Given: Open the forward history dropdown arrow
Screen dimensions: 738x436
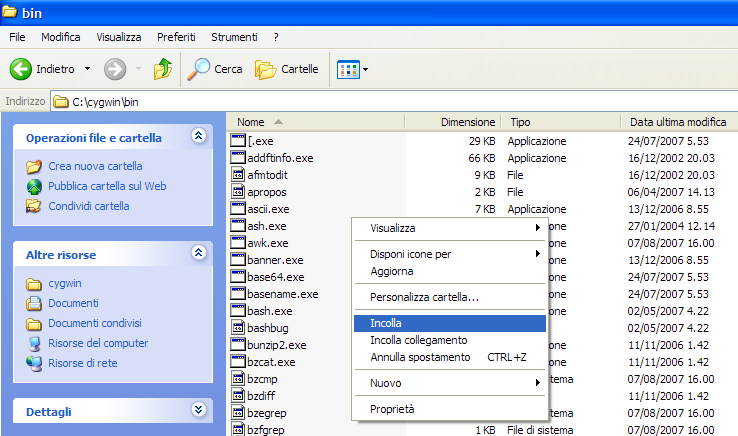Looking at the screenshot, I should 138,69.
